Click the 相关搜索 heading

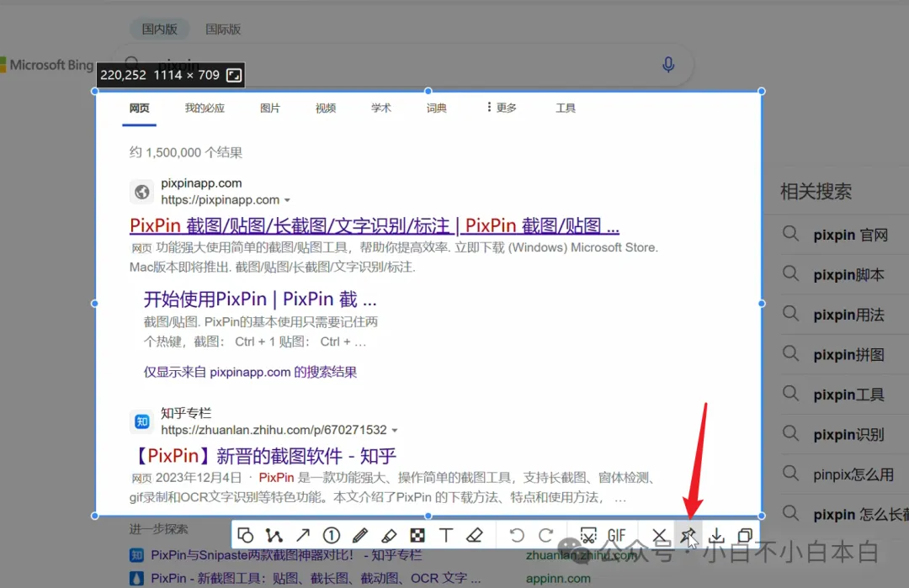pyautogui.click(x=816, y=191)
